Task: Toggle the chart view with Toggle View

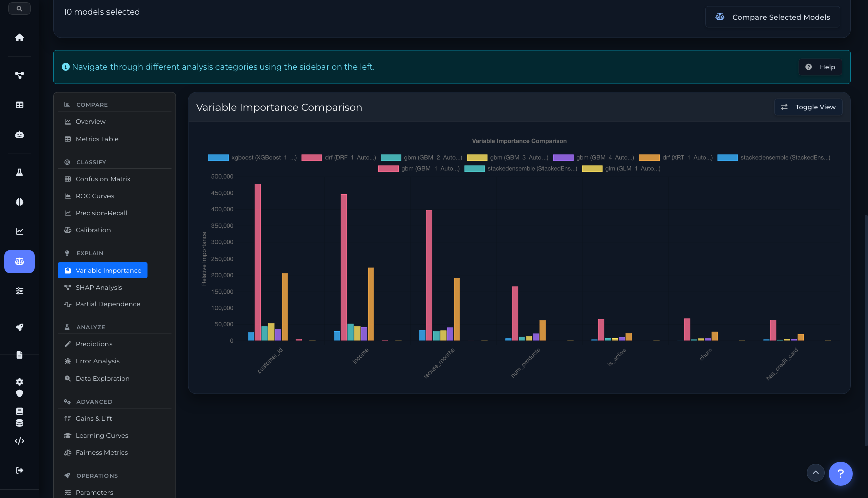Action: point(808,107)
